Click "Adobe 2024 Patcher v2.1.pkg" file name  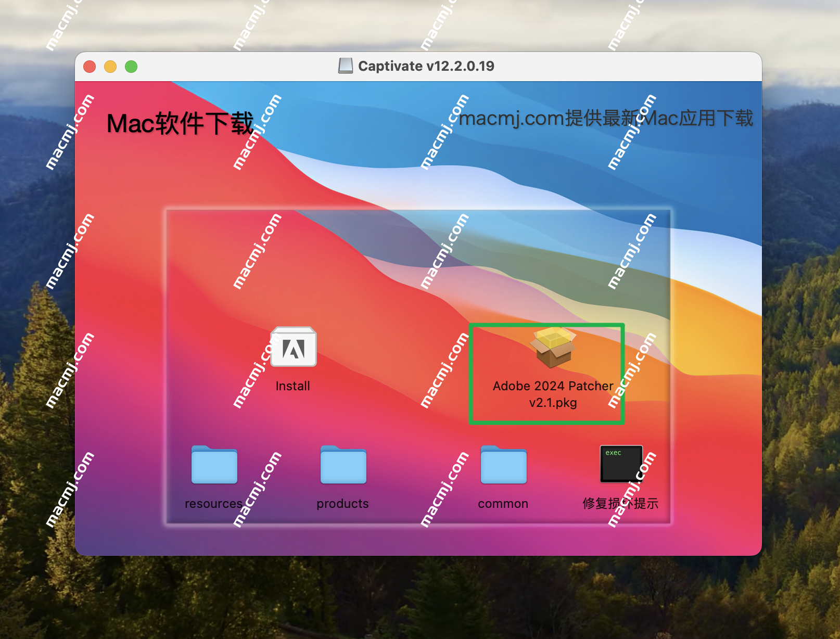553,394
